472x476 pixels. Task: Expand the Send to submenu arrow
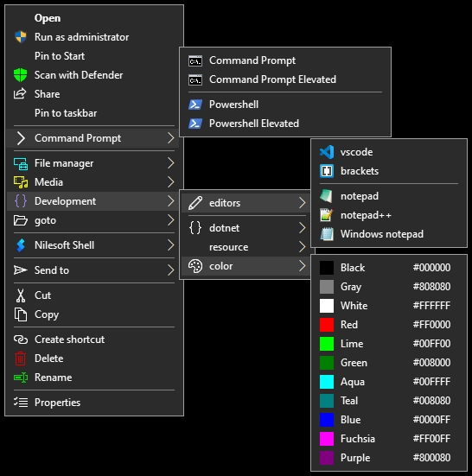(171, 270)
